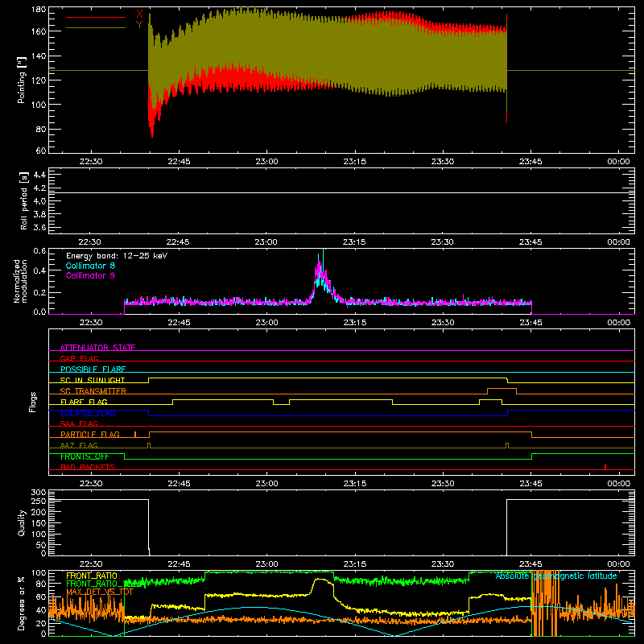Screen dimensions: 644x644
Task: Click the SC_TRANSMITTER raised step near 23:40
Action: click(502, 388)
